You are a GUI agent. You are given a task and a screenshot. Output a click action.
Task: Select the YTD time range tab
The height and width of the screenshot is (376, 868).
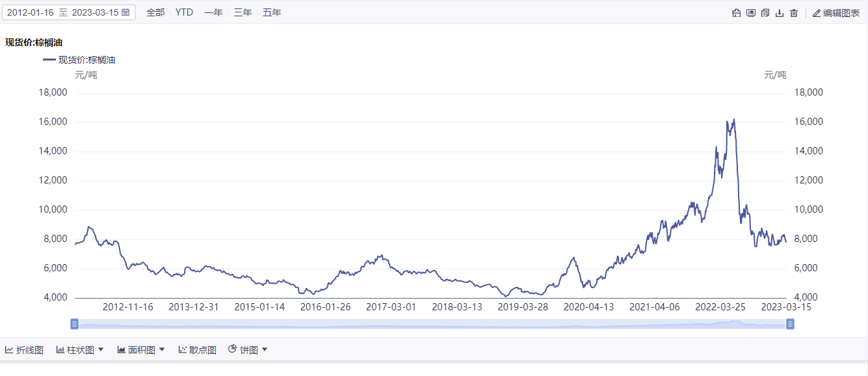[185, 12]
